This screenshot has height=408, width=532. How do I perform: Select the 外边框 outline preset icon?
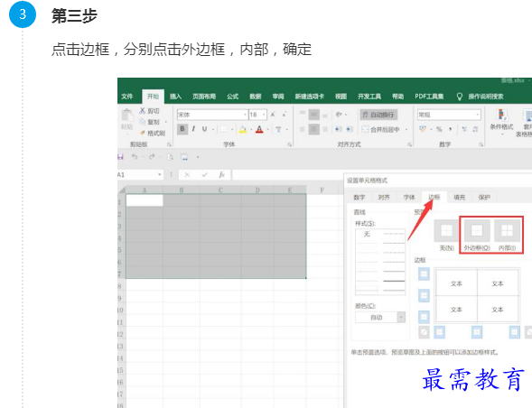tap(477, 230)
